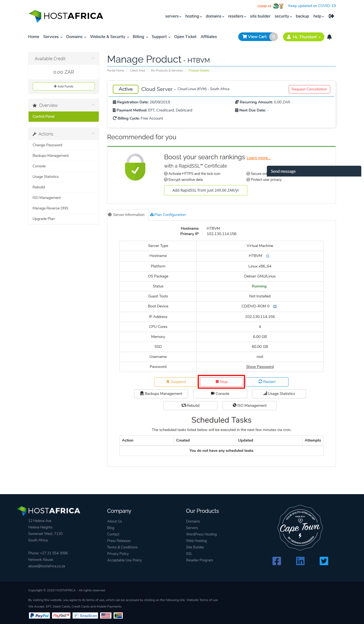The height and width of the screenshot is (624, 364).
Task: Click the Request Cancellation button
Action: coord(309,89)
